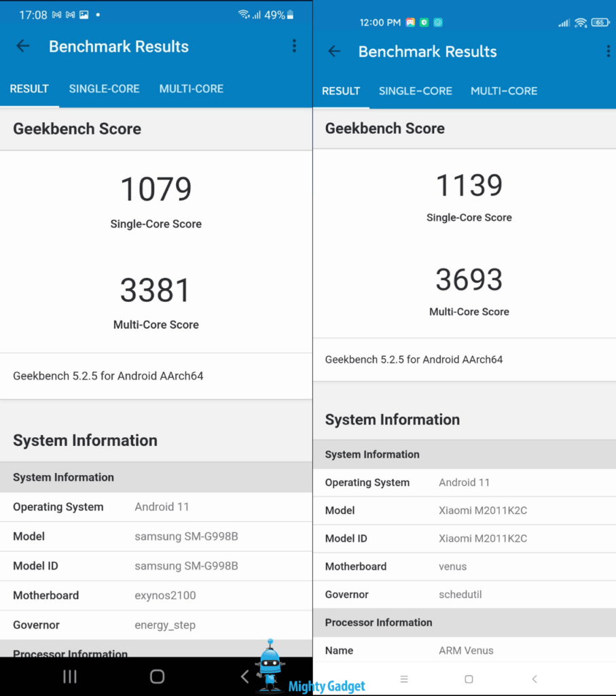Tap the 1079 single-core score
The image size is (616, 696).
(x=156, y=190)
